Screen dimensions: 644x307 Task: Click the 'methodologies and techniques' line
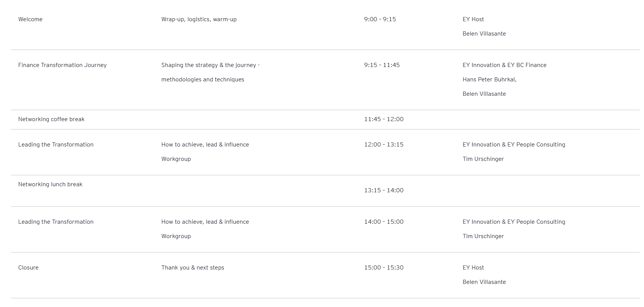click(x=203, y=79)
